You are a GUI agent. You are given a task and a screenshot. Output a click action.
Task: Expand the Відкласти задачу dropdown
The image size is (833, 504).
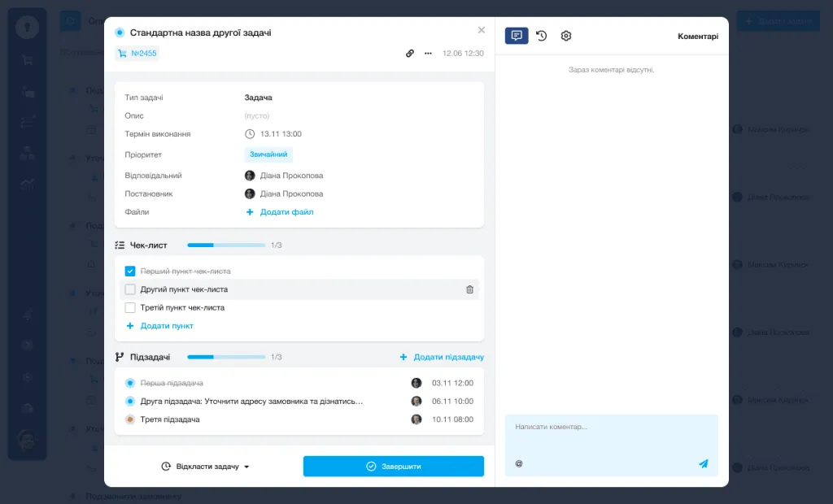click(x=206, y=467)
